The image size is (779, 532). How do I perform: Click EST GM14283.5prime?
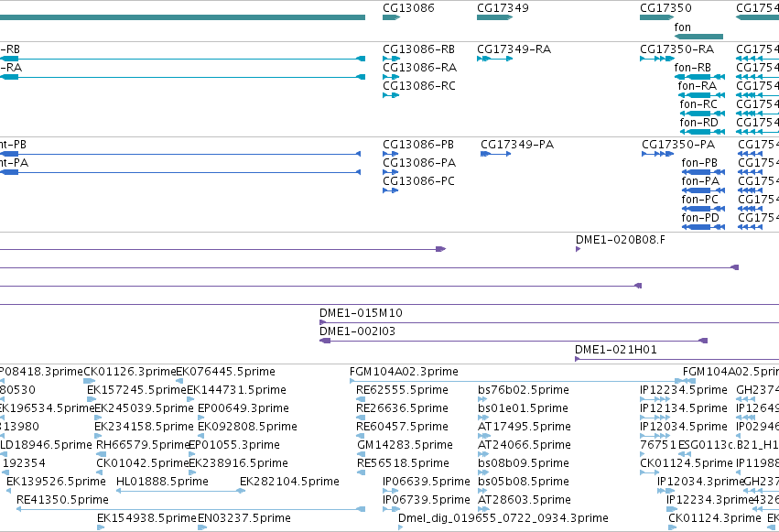tap(405, 445)
